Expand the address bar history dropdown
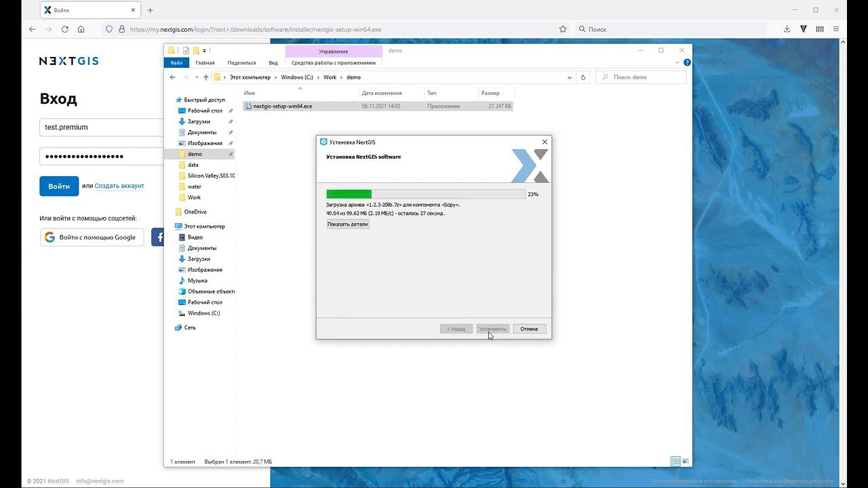The height and width of the screenshot is (488, 868). [x=570, y=77]
